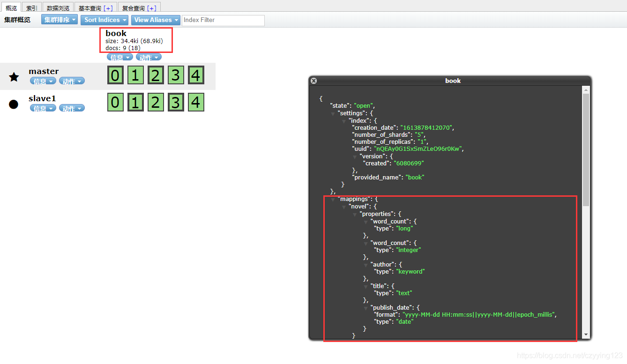
Task: Collapse the "title" JSON node
Action: (x=366, y=286)
